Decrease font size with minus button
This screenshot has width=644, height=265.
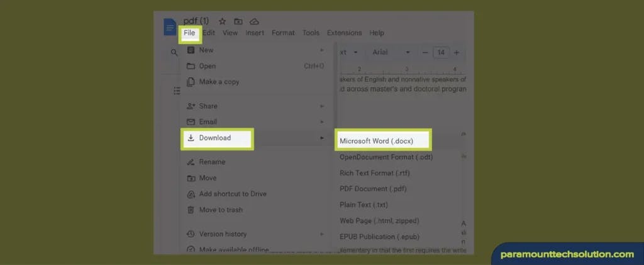425,53
